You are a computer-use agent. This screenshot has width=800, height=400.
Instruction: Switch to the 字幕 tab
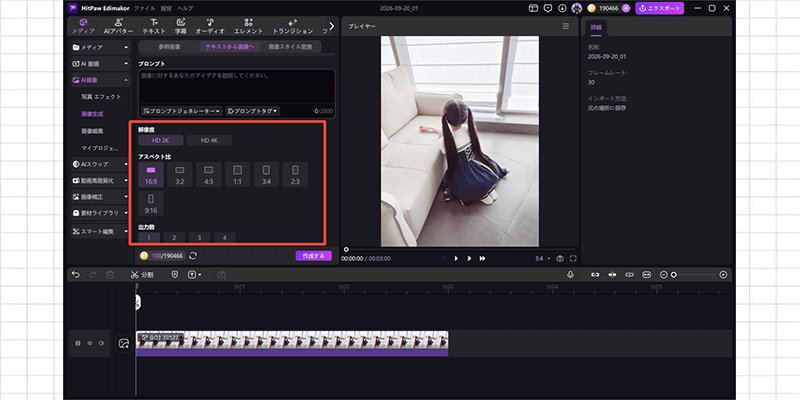coord(181,26)
